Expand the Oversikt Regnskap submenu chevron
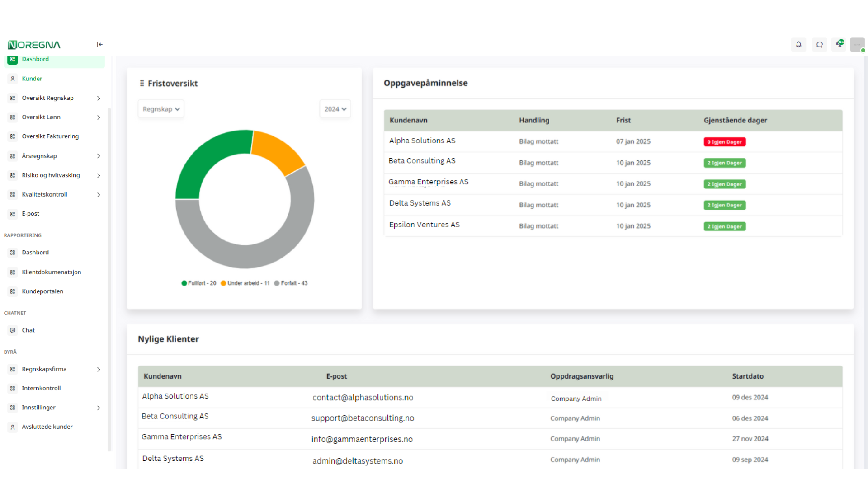Viewport: 868px width, 488px height. pos(99,98)
